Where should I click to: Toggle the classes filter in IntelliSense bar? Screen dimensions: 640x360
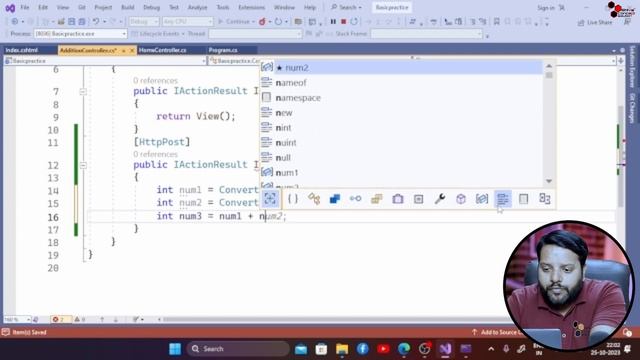[314, 199]
